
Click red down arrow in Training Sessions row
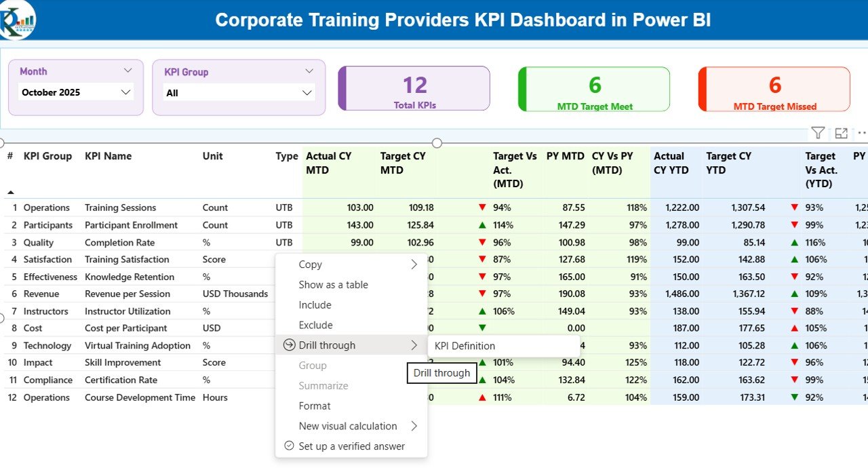pos(482,208)
